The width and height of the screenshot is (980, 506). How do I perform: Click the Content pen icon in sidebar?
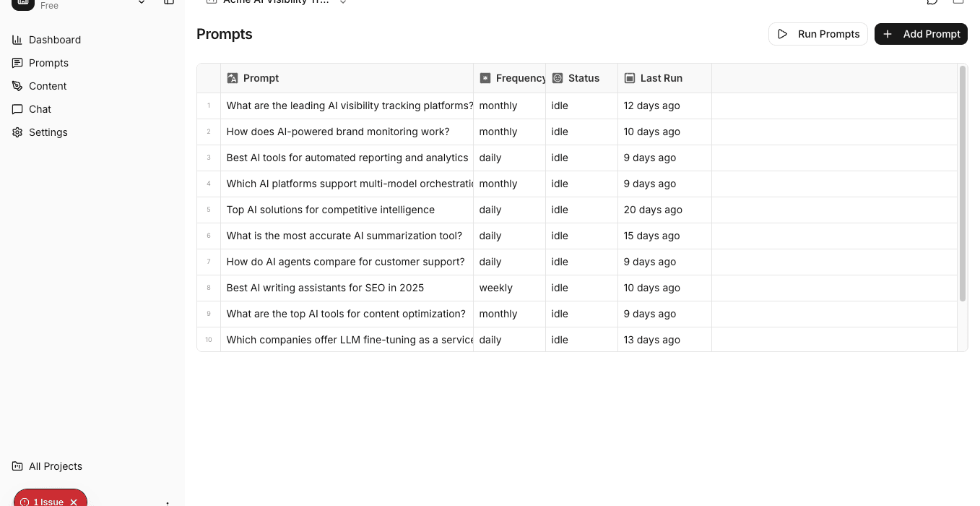coord(17,86)
